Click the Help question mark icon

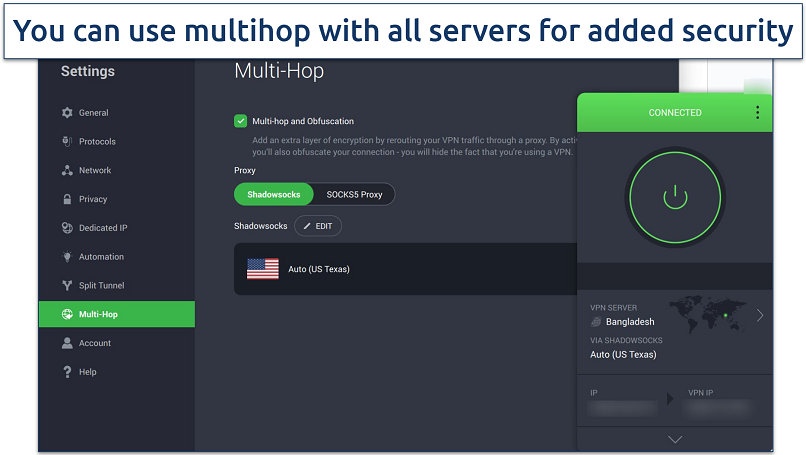67,372
